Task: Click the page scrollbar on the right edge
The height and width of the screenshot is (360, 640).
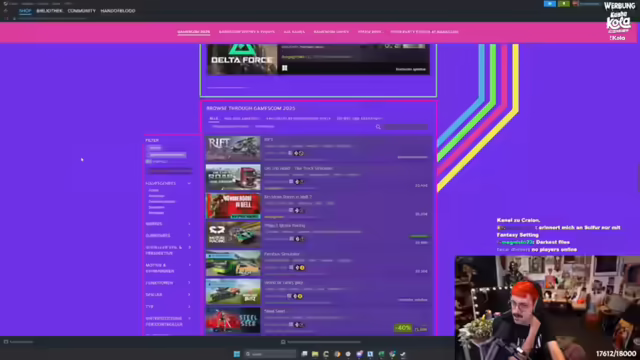Action: tap(638, 178)
